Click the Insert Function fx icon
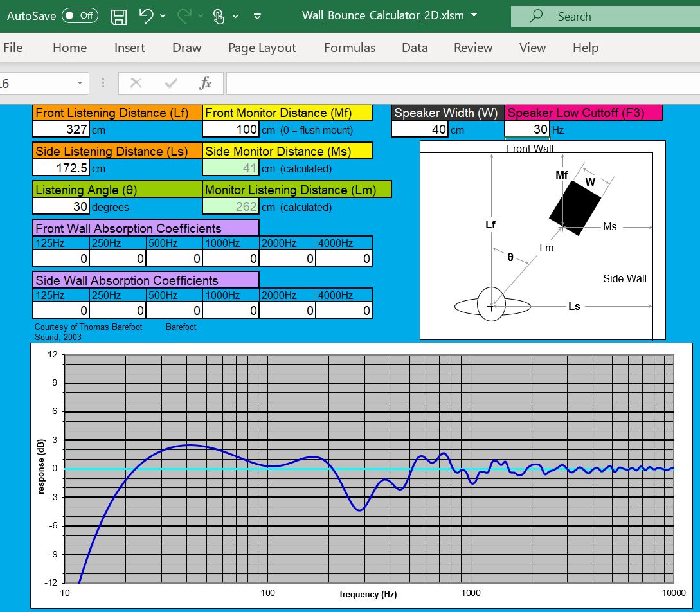The height and width of the screenshot is (612, 700). click(206, 83)
